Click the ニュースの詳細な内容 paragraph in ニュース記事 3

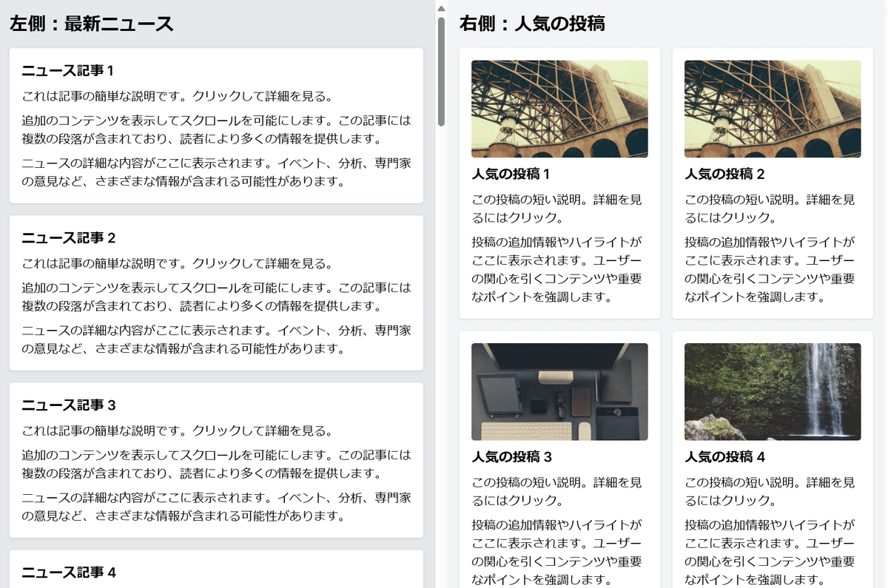pos(216,507)
